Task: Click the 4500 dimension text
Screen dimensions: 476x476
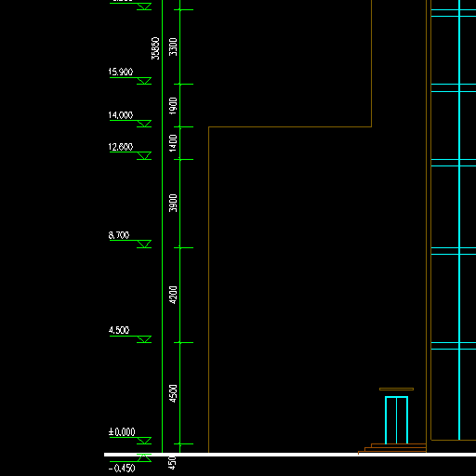Action: 173,393
